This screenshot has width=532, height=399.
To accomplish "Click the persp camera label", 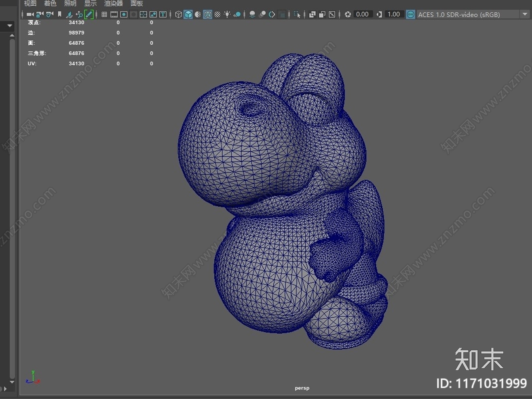I will coord(302,388).
